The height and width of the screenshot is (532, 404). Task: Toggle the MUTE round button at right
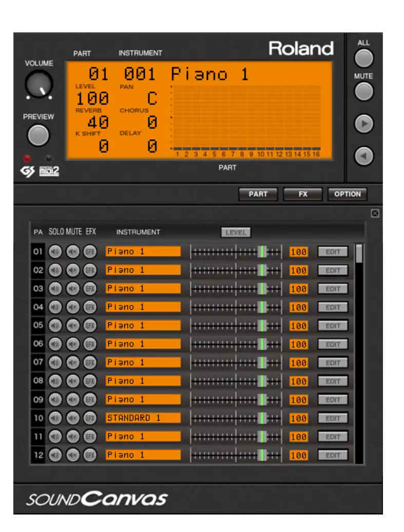[363, 91]
